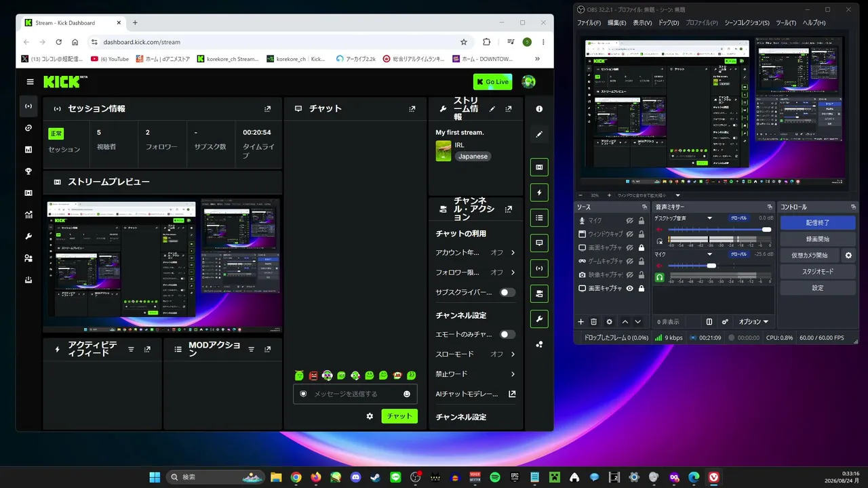Pop out the チャンネル・アクション panel

coord(509,209)
